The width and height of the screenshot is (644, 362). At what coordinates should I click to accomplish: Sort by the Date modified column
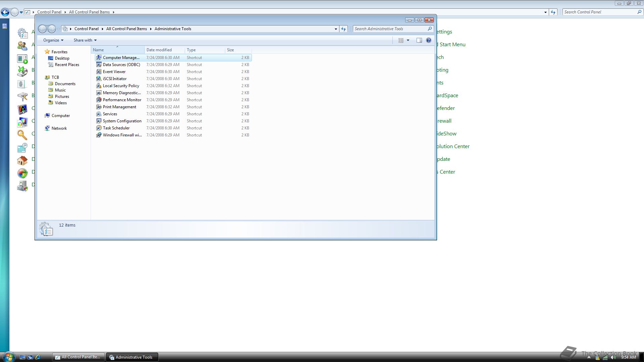(165, 50)
